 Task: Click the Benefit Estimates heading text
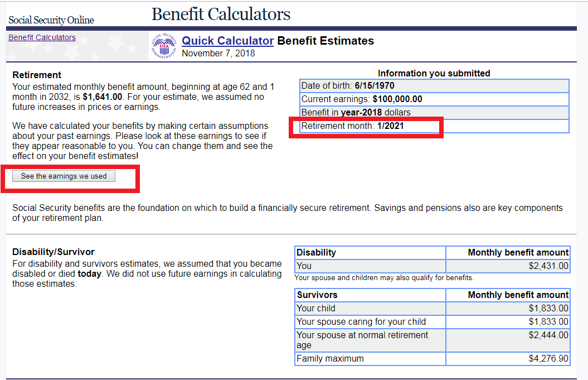[325, 41]
